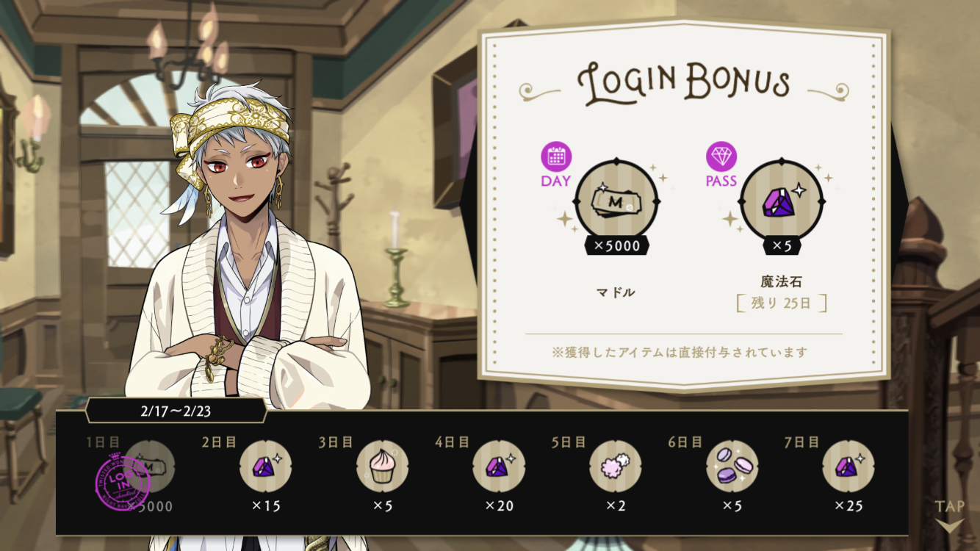Click the LOGIN BONUS title
The height and width of the screenshot is (551, 980).
click(683, 82)
